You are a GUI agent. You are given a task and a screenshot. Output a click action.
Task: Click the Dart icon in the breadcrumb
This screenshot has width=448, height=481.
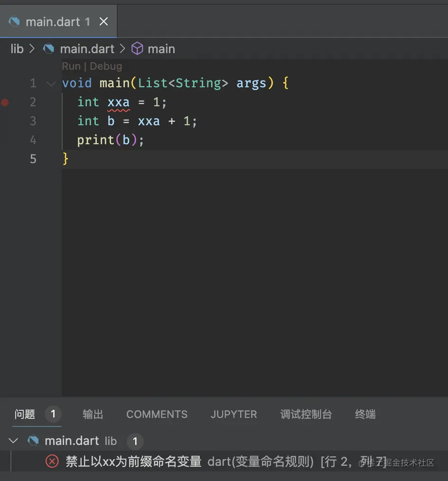(x=48, y=49)
